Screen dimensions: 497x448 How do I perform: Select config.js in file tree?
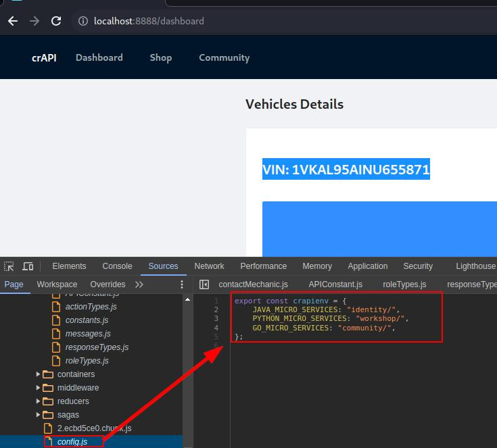click(72, 442)
